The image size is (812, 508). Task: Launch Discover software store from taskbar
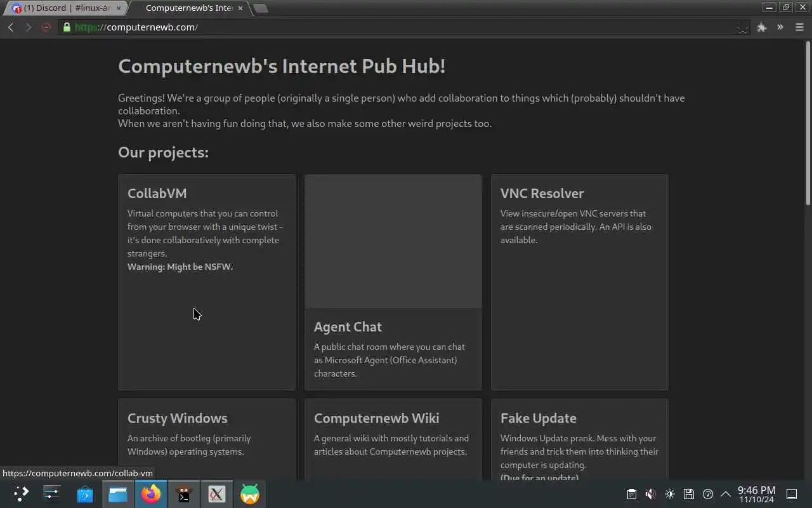(x=85, y=493)
